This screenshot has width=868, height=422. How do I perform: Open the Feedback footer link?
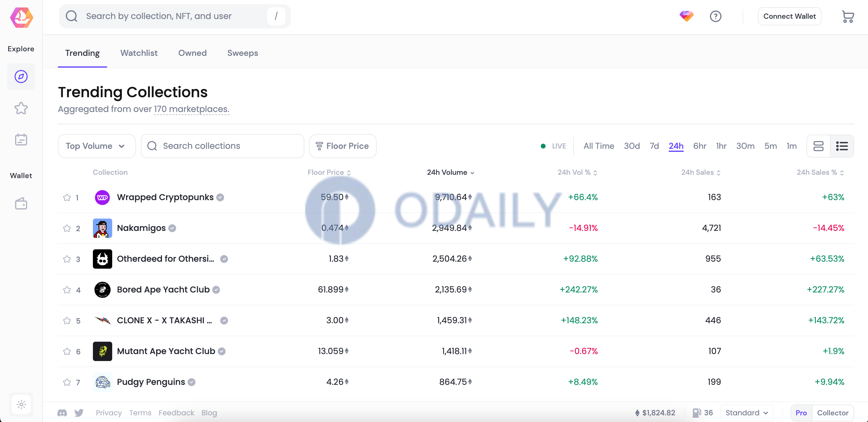[x=176, y=413]
